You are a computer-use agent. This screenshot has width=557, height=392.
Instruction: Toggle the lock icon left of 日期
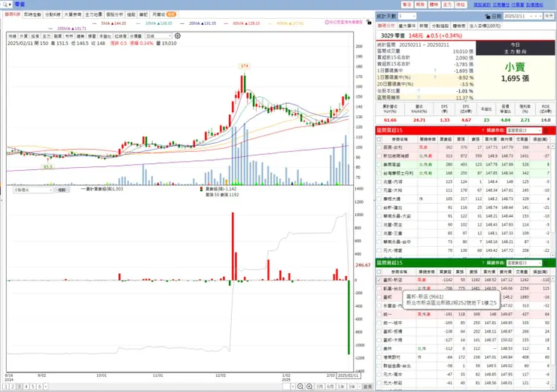pos(488,17)
